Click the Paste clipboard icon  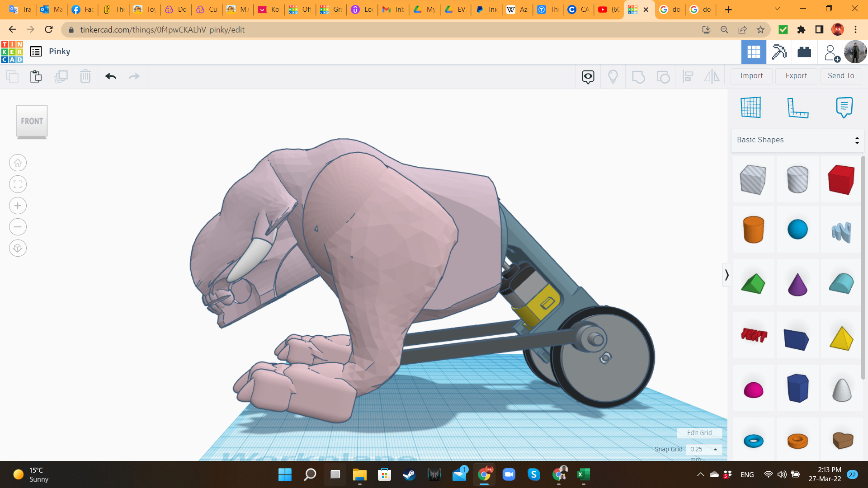[36, 76]
